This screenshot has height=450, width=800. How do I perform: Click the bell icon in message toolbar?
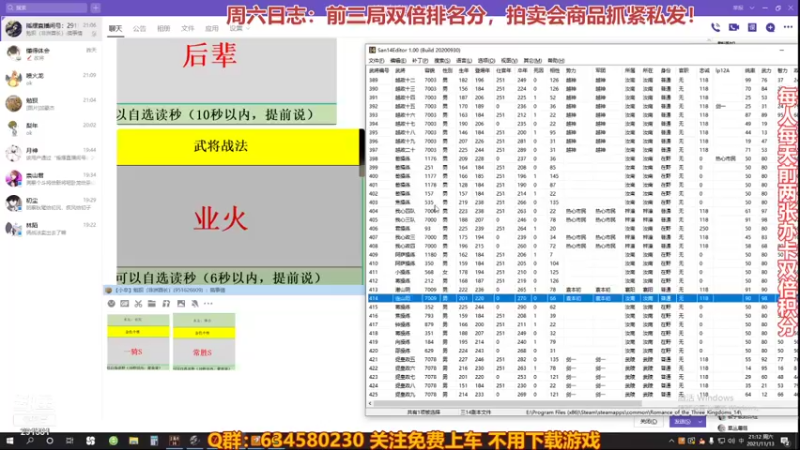194,304
